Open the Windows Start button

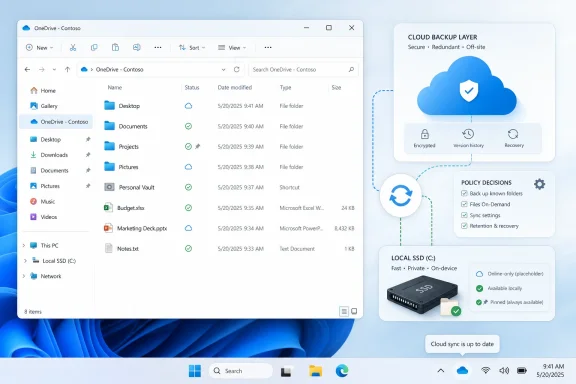195,371
